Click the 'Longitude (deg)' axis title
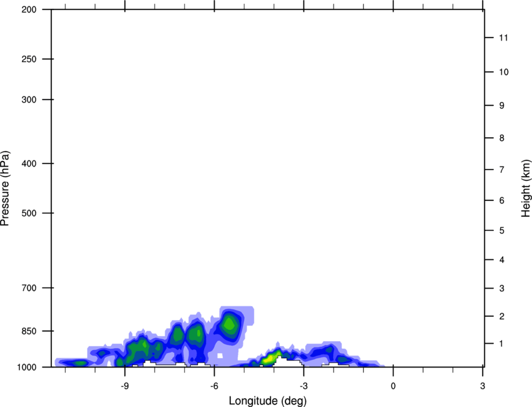Viewport: 532px width, 407px height. click(268, 401)
